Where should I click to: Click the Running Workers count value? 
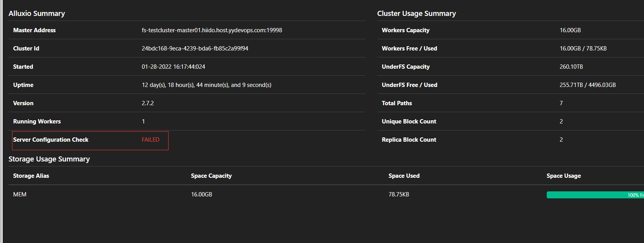(143, 121)
